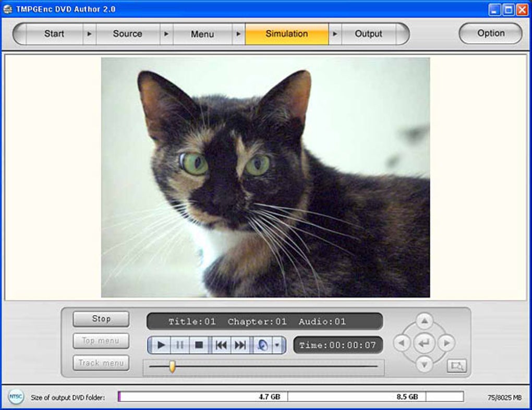The height and width of the screenshot is (410, 532).
Task: Pause the simulated DVD playback
Action: coord(180,345)
